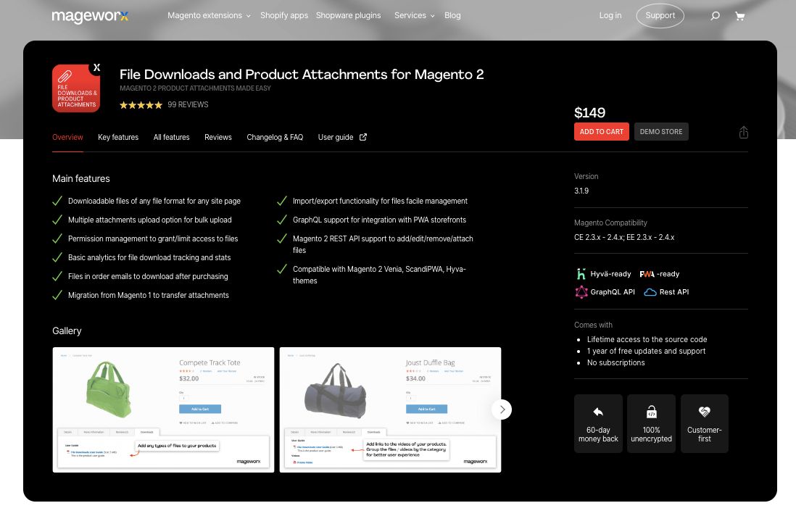
Task: Click the five-star rating next to 99 REVIEWS
Action: (x=141, y=104)
